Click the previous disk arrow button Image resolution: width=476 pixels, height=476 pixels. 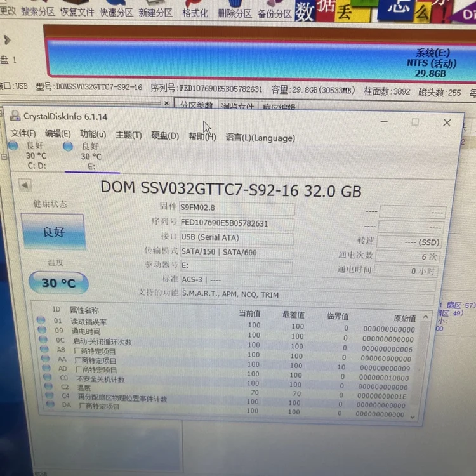[25, 185]
